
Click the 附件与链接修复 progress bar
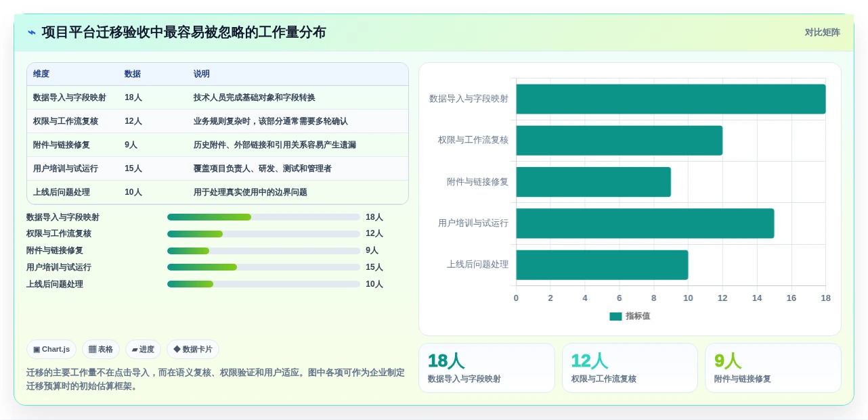263,250
